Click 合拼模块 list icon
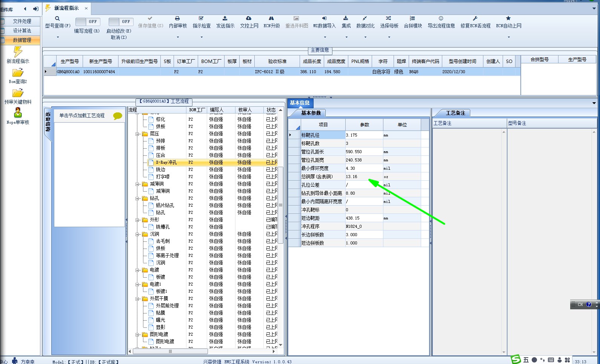Screen dimensions: 600x364 pos(412,18)
